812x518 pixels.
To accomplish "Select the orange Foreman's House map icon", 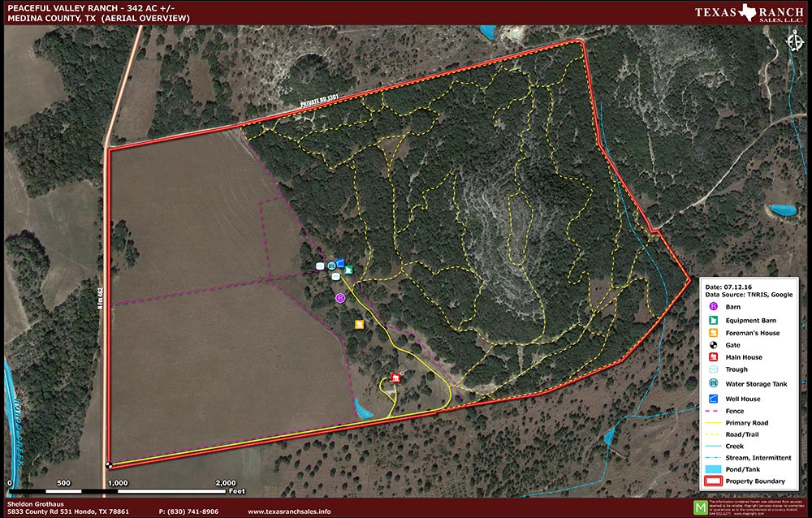I will (x=360, y=325).
